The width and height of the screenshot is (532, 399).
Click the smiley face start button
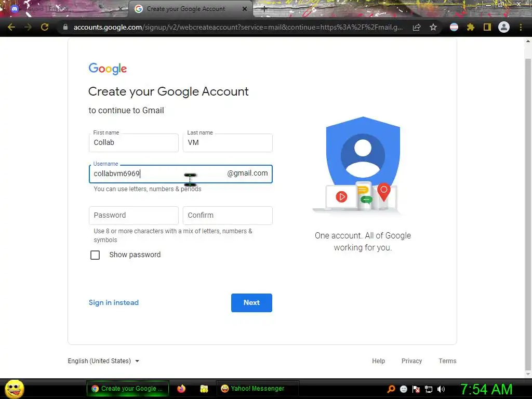[x=14, y=389]
